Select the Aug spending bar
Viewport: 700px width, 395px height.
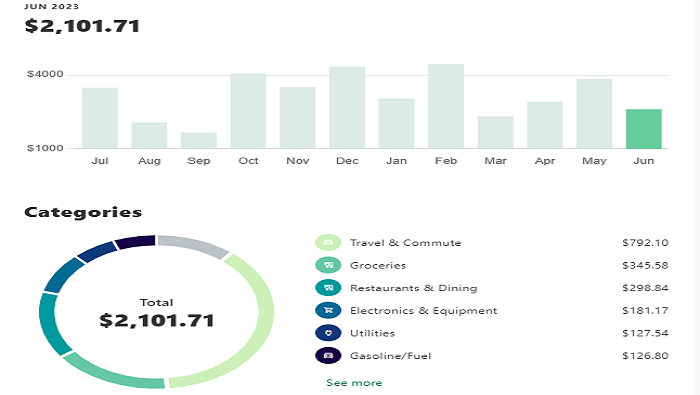[x=149, y=135]
